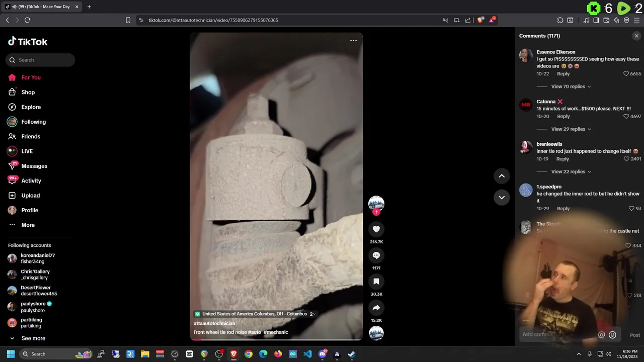Open Brave Rewards triangle icon
Viewport: 644px width, 362px height.
pos(493,20)
